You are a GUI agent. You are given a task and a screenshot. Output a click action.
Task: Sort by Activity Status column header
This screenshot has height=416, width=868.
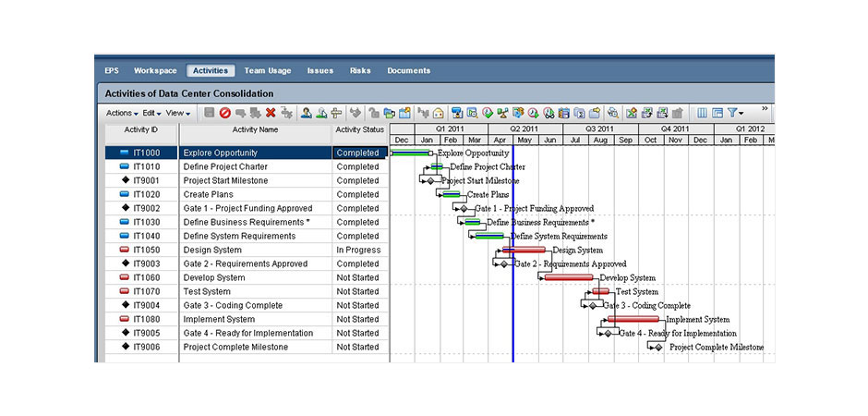click(359, 130)
